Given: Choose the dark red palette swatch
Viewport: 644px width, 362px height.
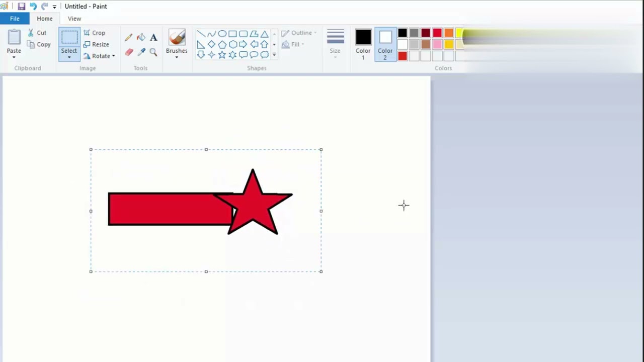Looking at the screenshot, I should (x=426, y=33).
